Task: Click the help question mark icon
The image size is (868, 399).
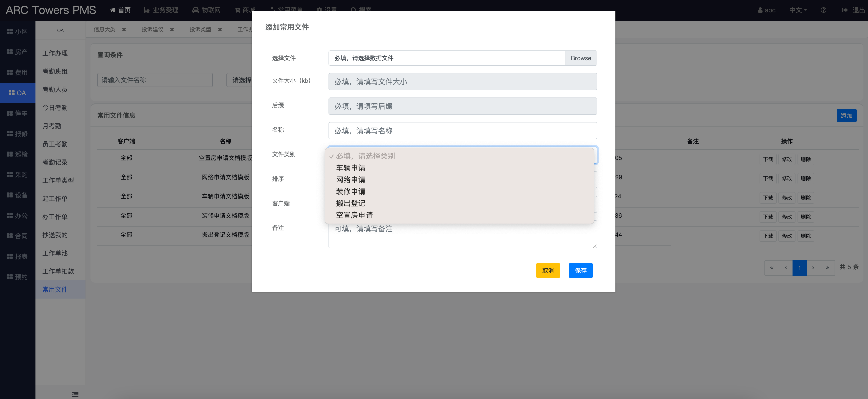Action: (x=823, y=10)
